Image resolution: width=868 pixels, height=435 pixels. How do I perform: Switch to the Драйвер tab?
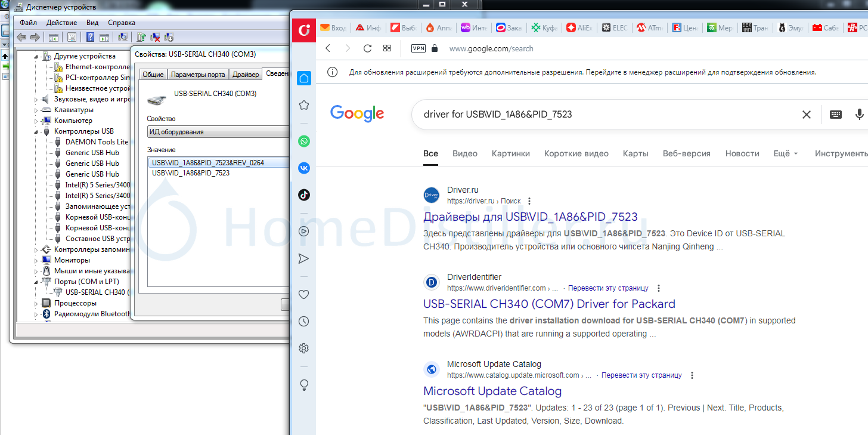point(246,74)
